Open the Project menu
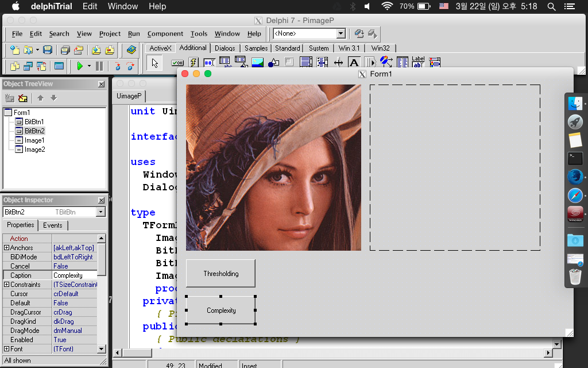Screen dimensions: 588x368 click(110, 34)
